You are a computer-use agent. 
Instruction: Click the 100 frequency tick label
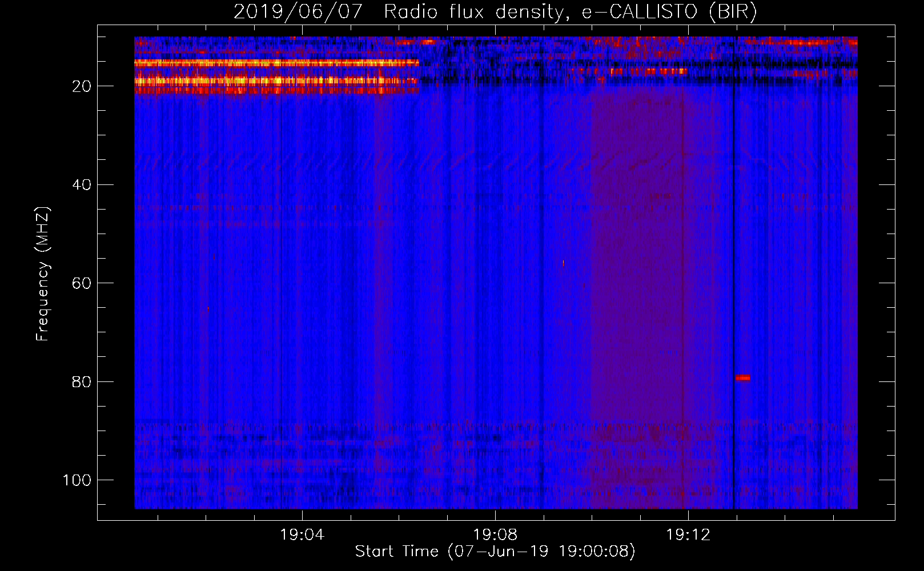(77, 480)
